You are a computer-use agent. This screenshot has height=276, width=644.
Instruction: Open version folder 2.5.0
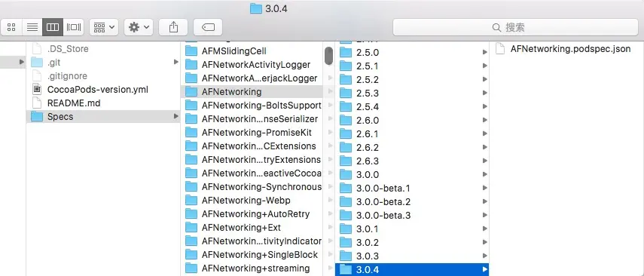(412, 53)
